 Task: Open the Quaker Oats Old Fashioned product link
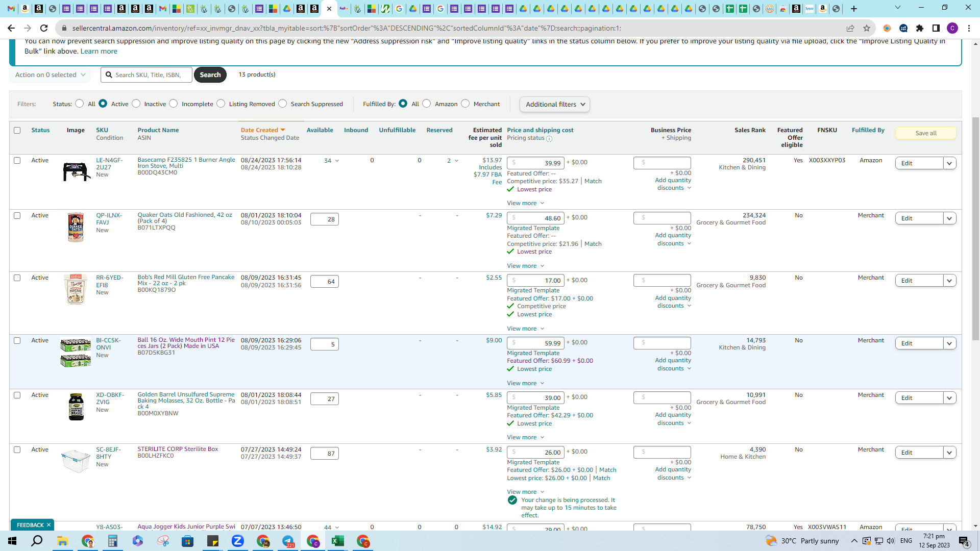pos(185,218)
